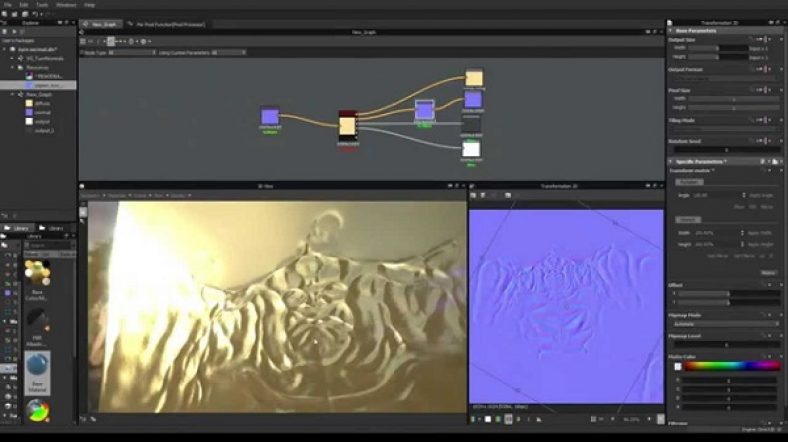Click the Open package icon in main toolbar
The height and width of the screenshot is (442, 788).
15,14
